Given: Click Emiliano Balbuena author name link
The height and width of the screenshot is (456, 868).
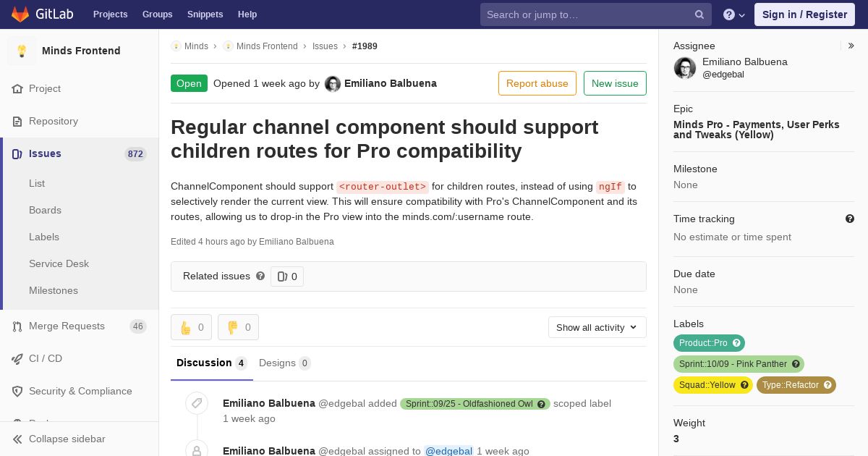Looking at the screenshot, I should [391, 83].
